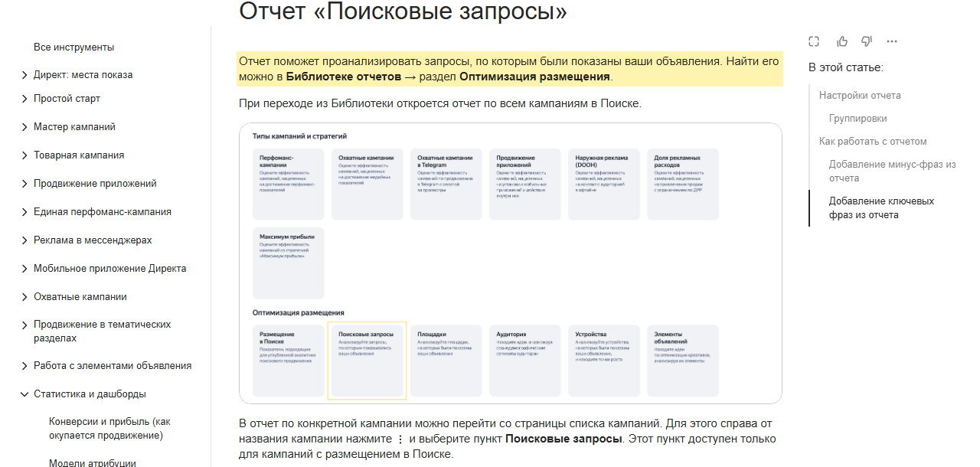The image size is (980, 467).
Task: Open Конверсии и прибыль sub-article
Action: click(109, 429)
